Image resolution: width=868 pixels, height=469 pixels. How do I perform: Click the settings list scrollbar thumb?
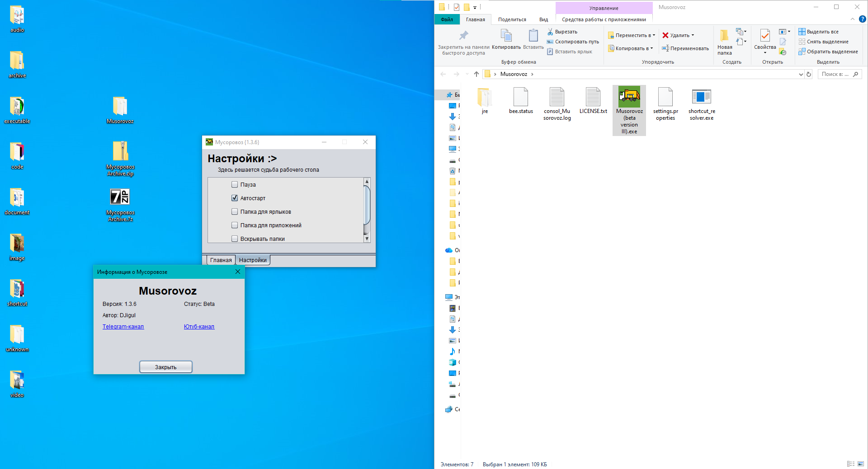coord(367,205)
